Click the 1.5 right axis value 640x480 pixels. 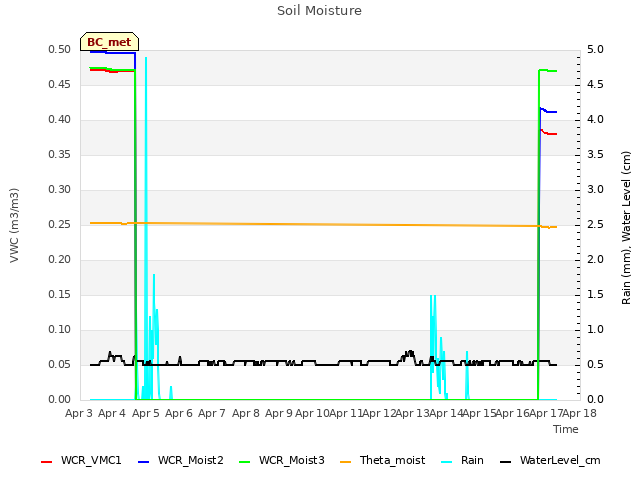point(595,295)
